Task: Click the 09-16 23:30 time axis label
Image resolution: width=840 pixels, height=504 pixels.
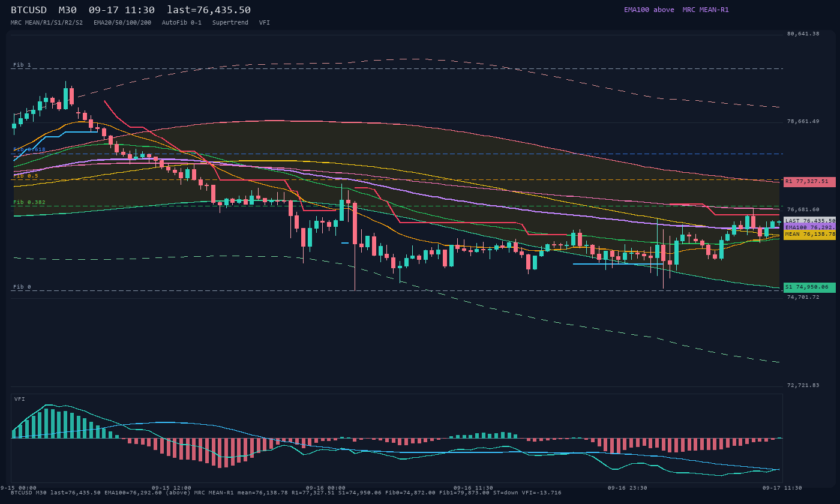Action: tap(628, 488)
